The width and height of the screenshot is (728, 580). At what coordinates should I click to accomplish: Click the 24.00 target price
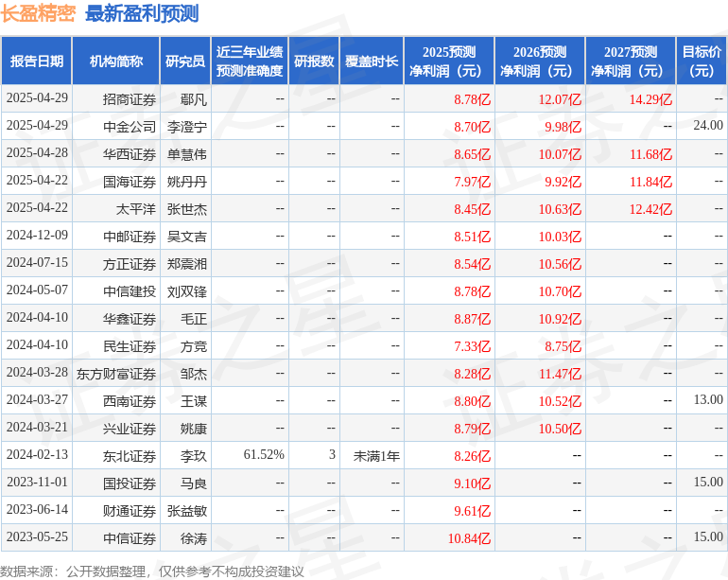(708, 125)
